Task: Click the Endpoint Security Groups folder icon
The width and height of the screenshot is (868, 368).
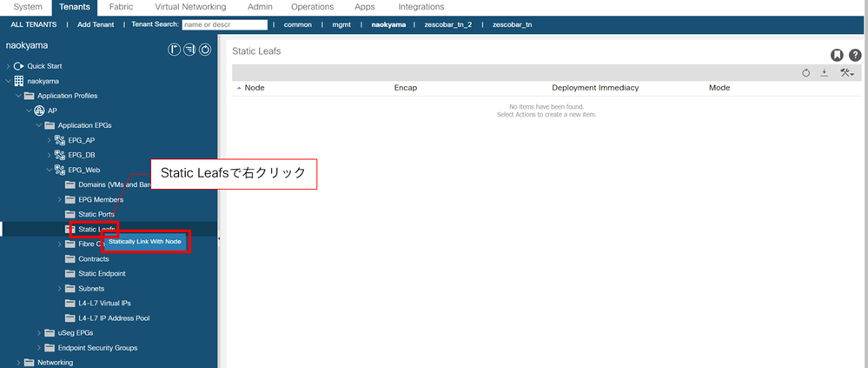Action: (x=50, y=348)
